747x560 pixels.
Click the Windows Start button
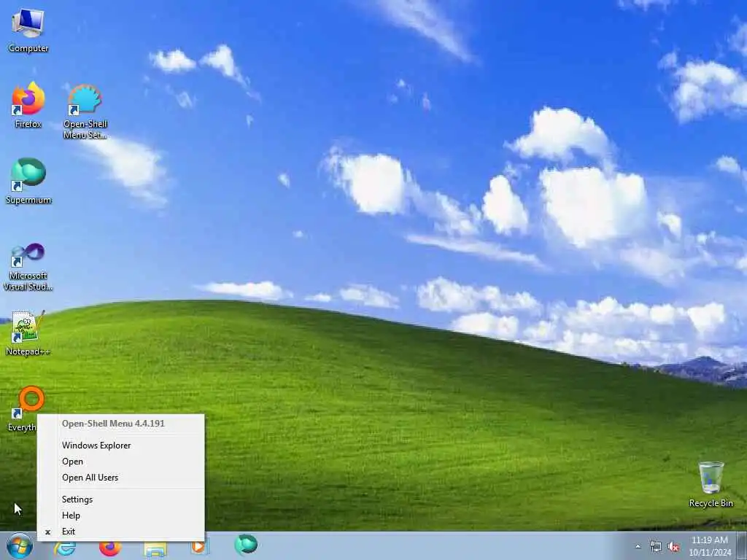point(20,545)
